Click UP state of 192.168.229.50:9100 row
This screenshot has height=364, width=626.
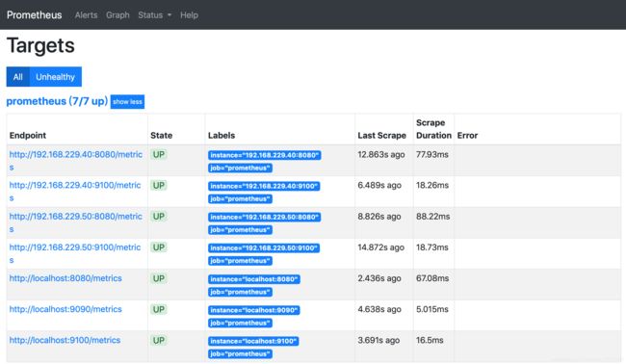pos(159,247)
